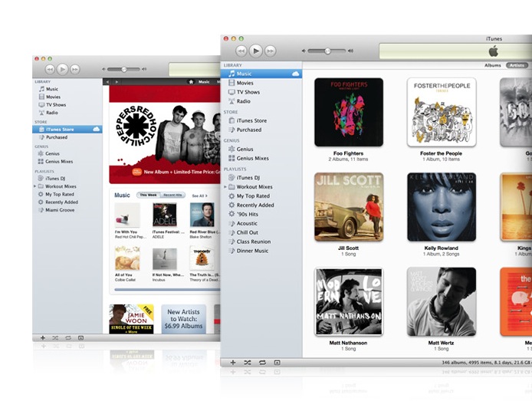532x401 pixels.
Task: Expand Workout Mixes folder in front window
Action: point(225,187)
